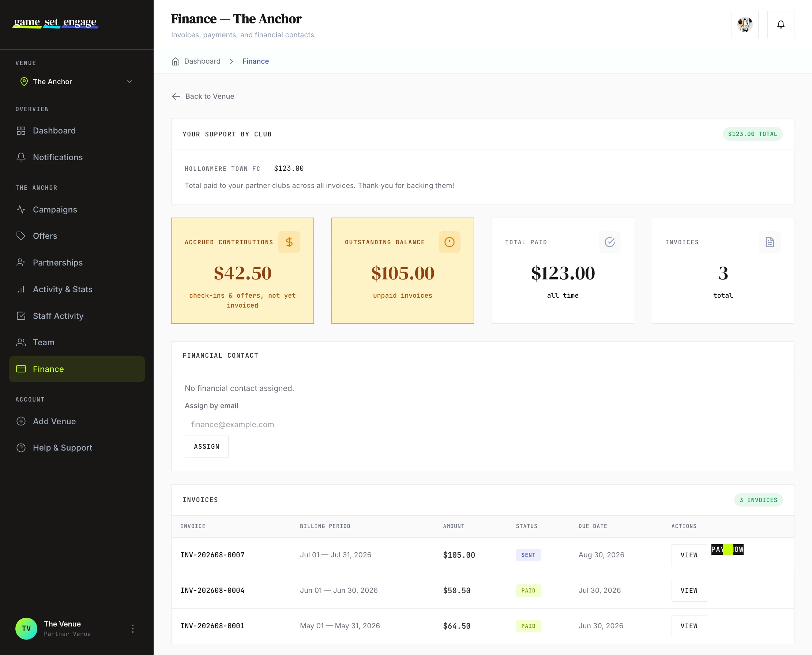View invoice INV-202608-0001
The height and width of the screenshot is (655, 812).
(x=689, y=626)
